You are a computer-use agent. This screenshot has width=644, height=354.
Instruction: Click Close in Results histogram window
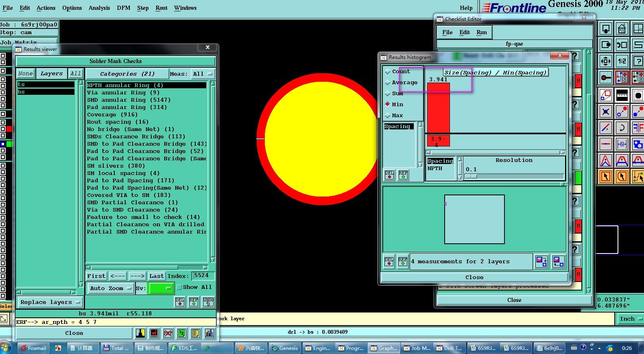(x=474, y=278)
